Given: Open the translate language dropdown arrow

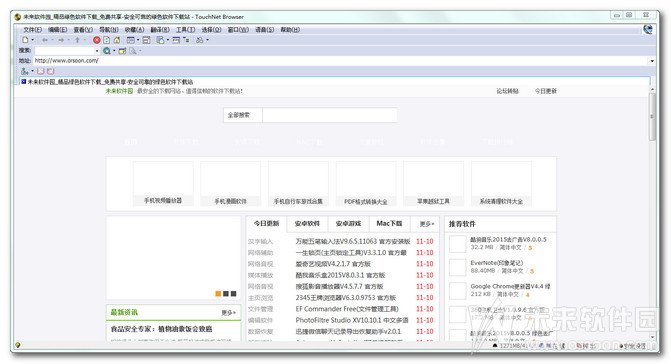Looking at the screenshot, I should pos(33,71).
